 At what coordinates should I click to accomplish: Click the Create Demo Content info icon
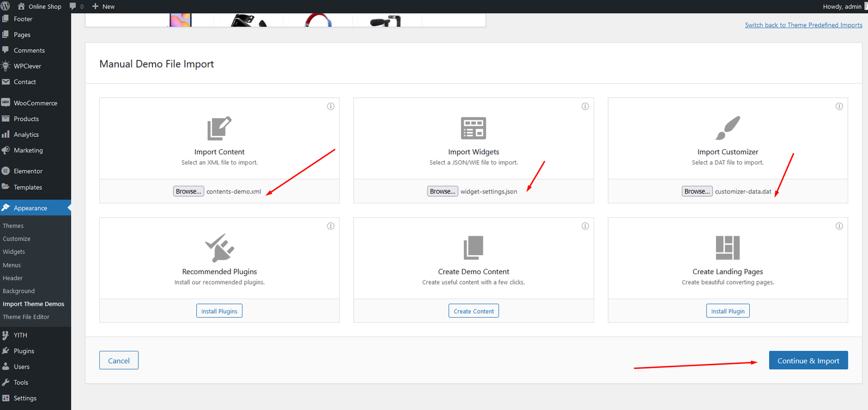[x=585, y=226]
